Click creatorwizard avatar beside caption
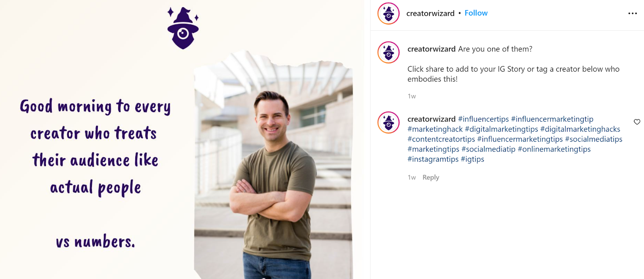Image resolution: width=644 pixels, height=279 pixels. point(388,52)
